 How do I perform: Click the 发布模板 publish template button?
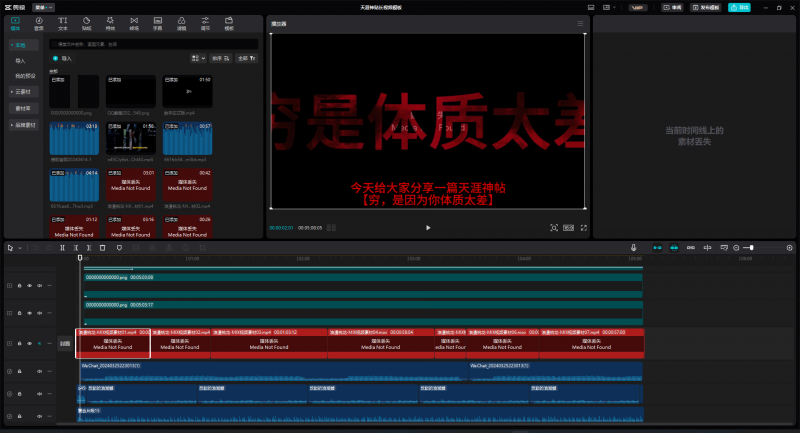706,8
